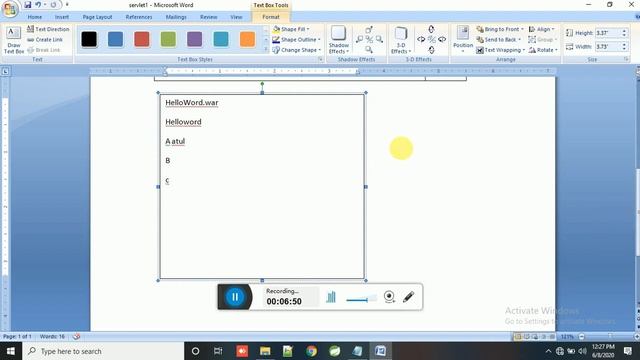Pause the screen recording
The height and width of the screenshot is (360, 640).
click(x=235, y=297)
